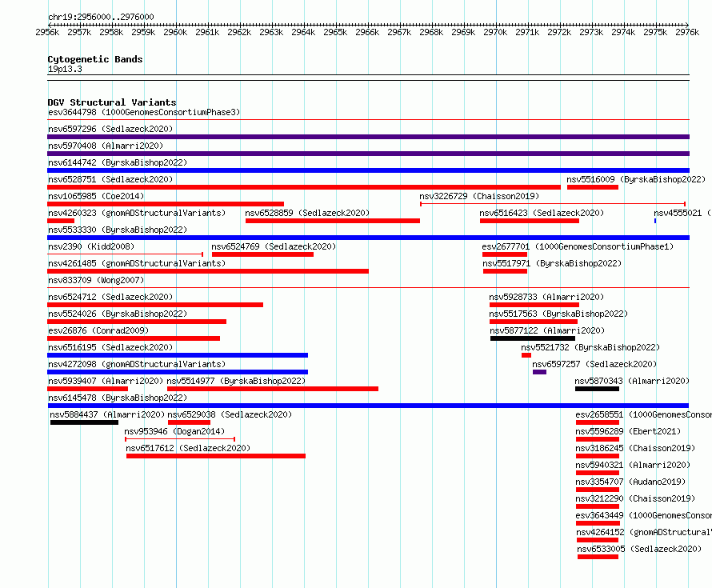Click the nsv5870343 black variant bar
The image size is (712, 588).
597,389
